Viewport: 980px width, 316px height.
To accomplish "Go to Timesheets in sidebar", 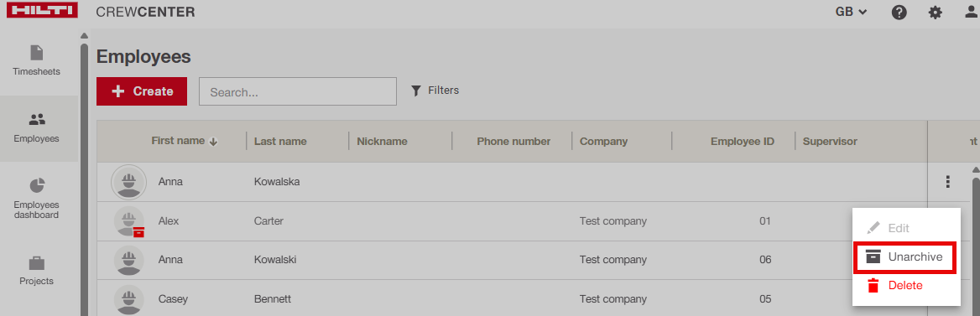I will [36, 61].
